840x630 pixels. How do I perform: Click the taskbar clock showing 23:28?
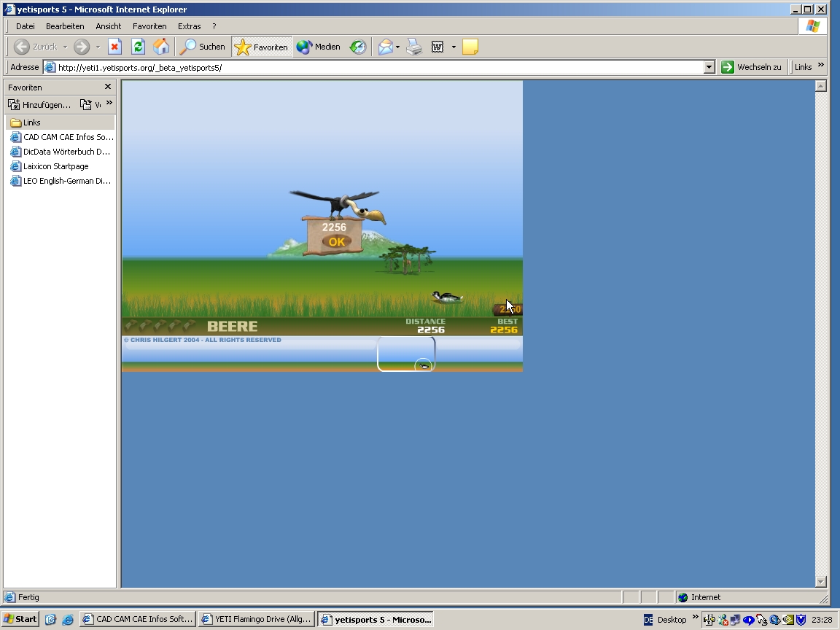click(x=822, y=620)
